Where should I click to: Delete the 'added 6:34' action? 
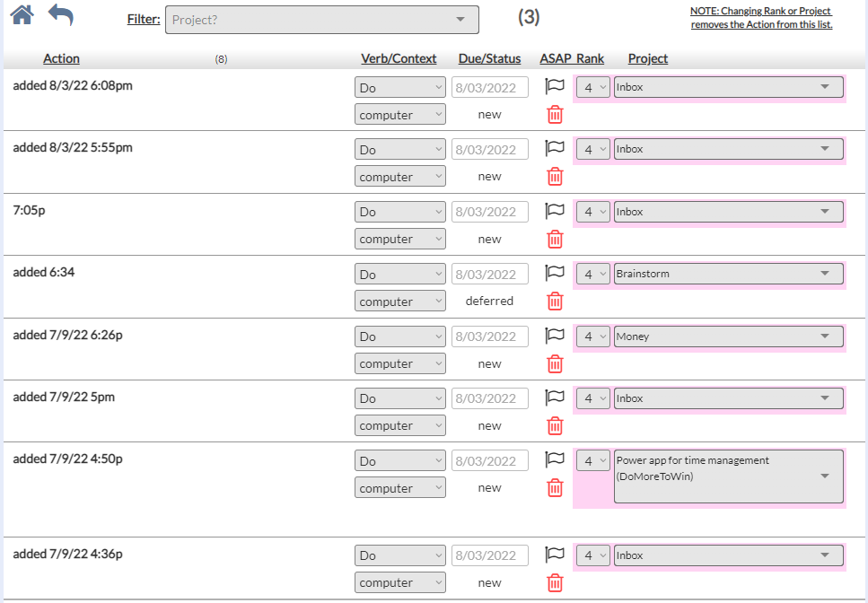tap(556, 301)
